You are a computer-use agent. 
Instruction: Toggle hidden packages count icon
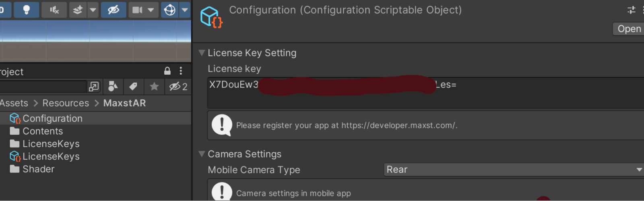178,86
